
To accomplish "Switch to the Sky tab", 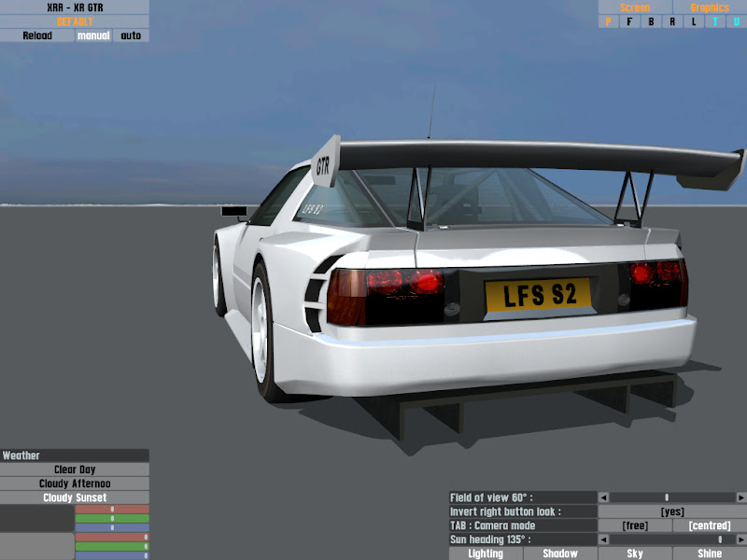I will 635,553.
